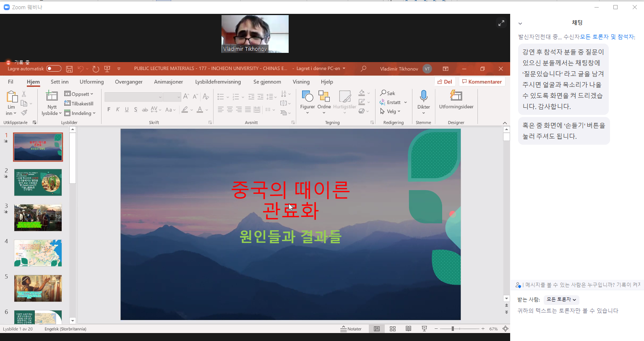Switch to reading view icon

click(x=408, y=329)
